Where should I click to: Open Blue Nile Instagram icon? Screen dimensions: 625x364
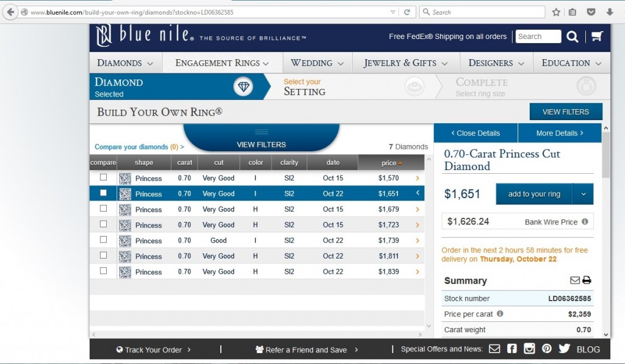point(529,349)
